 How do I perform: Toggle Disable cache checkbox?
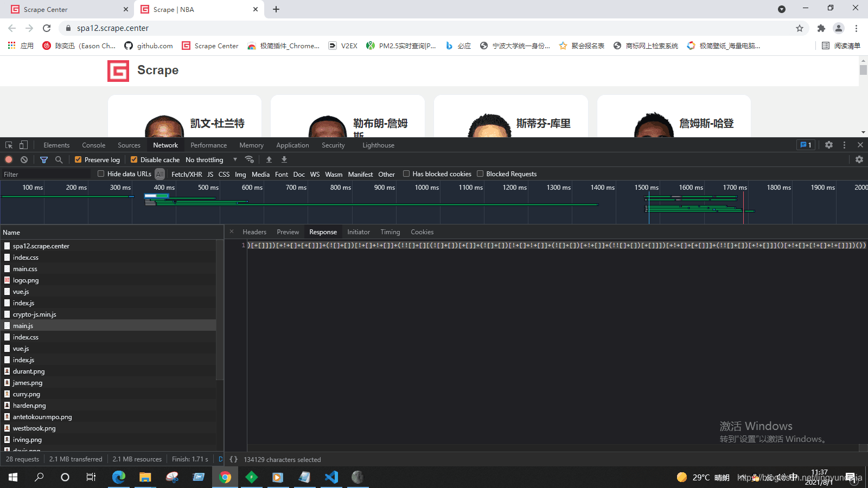134,159
